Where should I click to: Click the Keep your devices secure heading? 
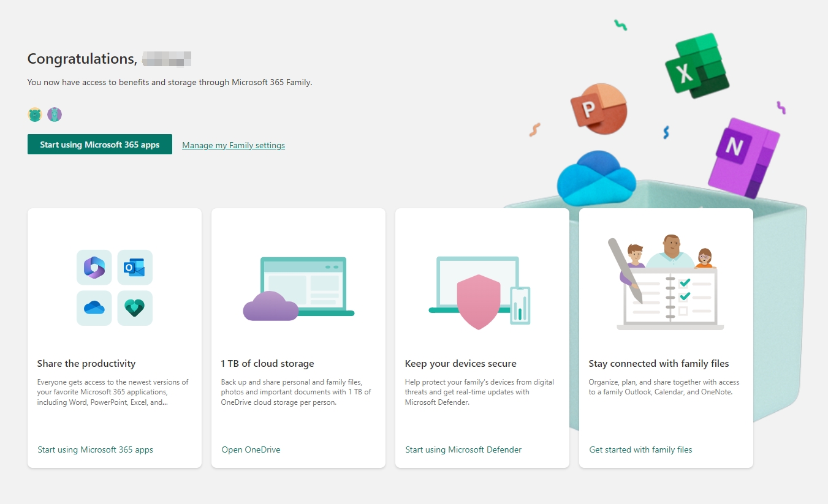(460, 363)
